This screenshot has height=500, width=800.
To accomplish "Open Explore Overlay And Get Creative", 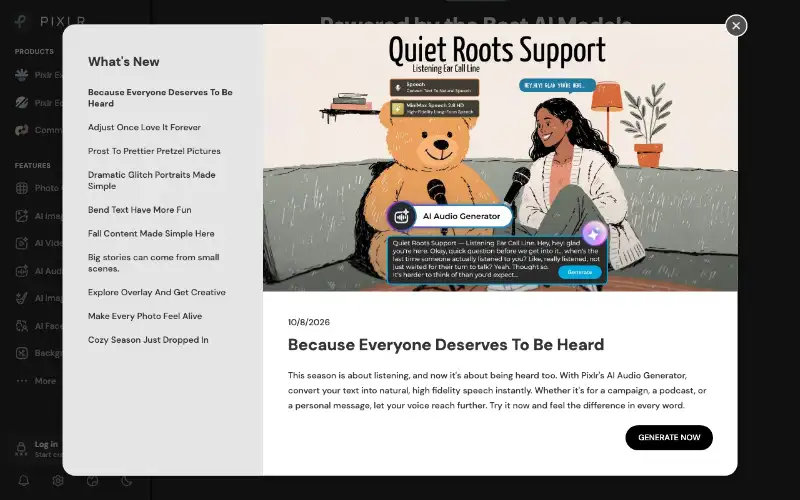I will [157, 292].
